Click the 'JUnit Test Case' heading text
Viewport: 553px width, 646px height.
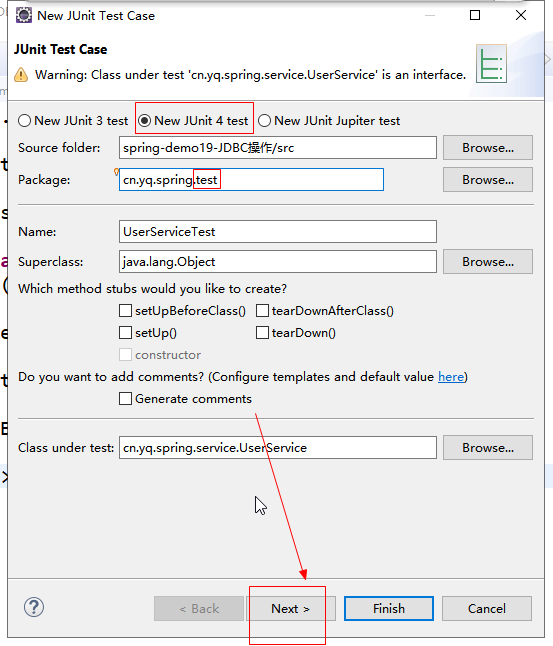click(61, 49)
